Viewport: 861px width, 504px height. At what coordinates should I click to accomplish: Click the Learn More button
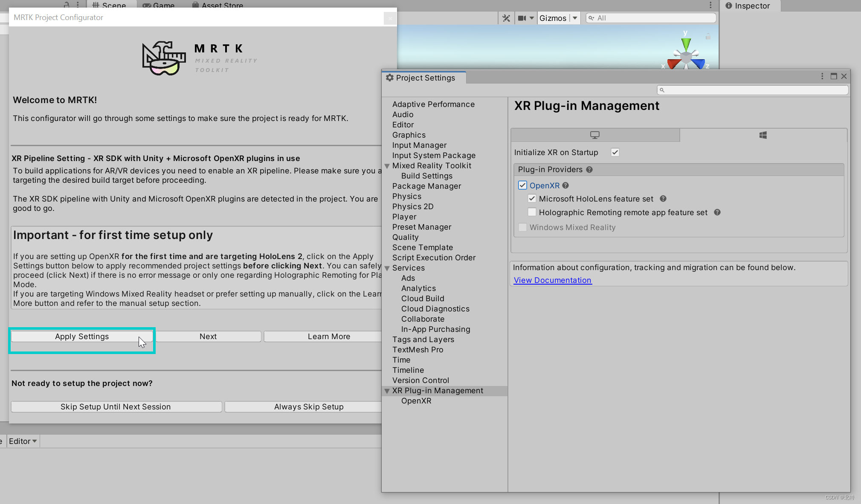[x=329, y=337]
